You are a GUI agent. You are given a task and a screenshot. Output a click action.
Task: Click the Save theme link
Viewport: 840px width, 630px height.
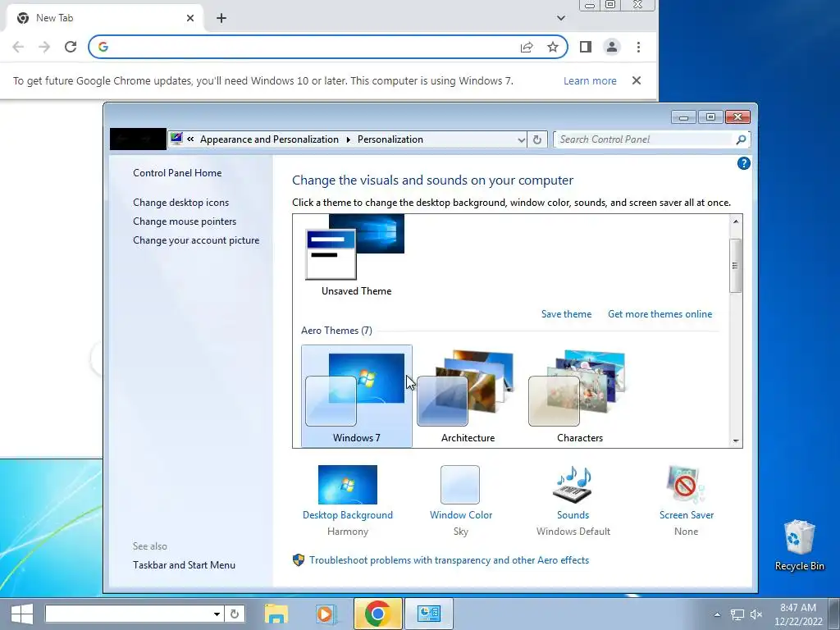[566, 314]
